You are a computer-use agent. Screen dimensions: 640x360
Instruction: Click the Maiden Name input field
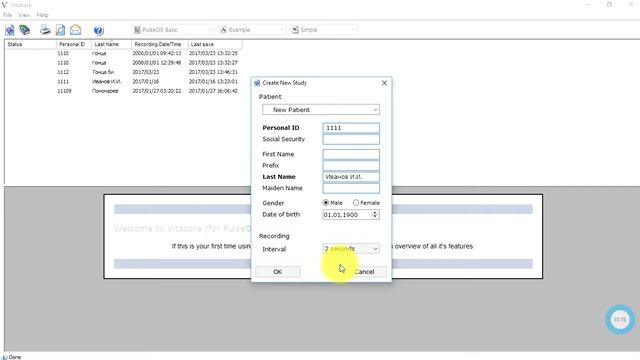point(351,188)
